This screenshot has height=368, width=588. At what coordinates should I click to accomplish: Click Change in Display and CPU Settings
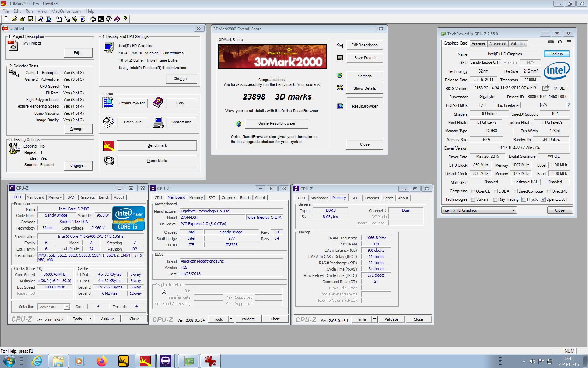181,79
